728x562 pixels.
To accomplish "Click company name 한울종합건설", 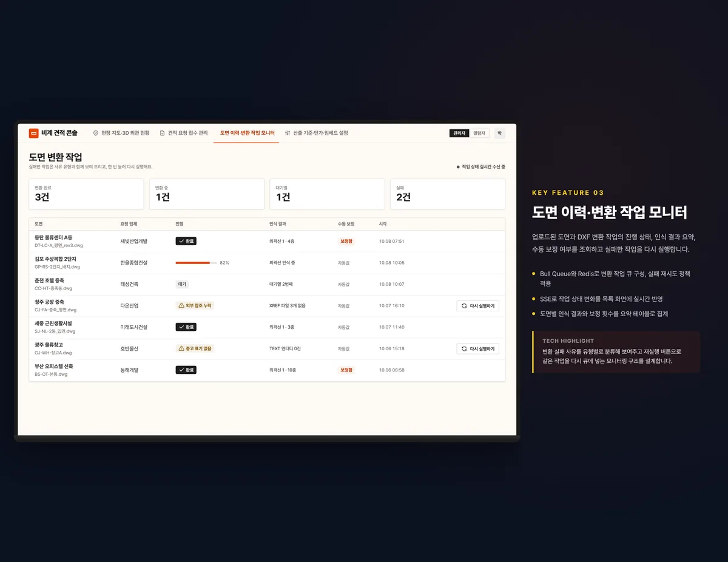I will [x=134, y=263].
